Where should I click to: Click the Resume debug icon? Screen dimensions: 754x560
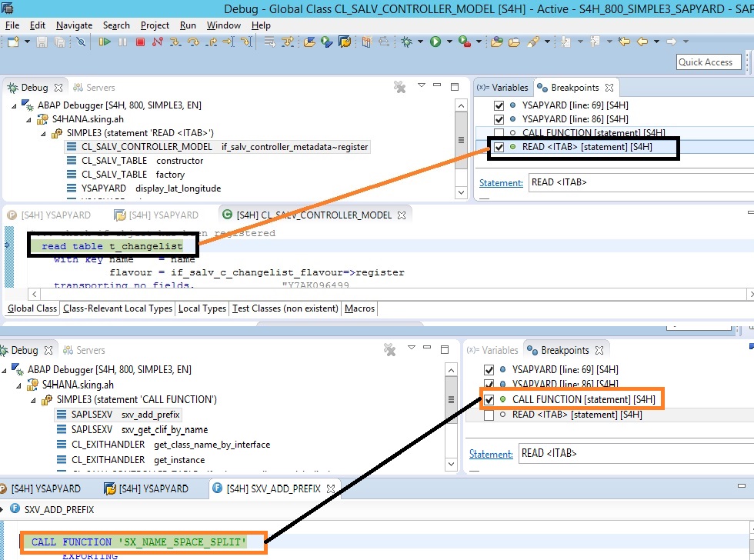click(105, 42)
